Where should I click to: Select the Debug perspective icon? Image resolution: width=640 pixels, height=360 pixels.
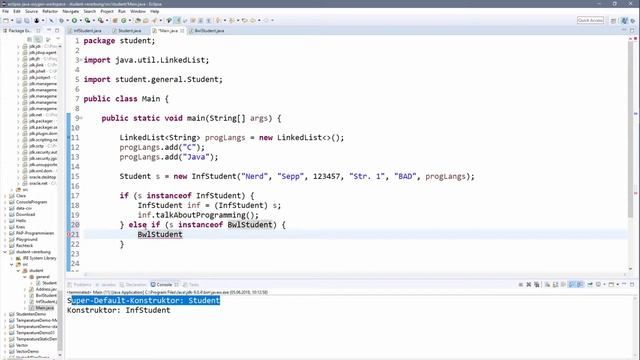coord(633,20)
